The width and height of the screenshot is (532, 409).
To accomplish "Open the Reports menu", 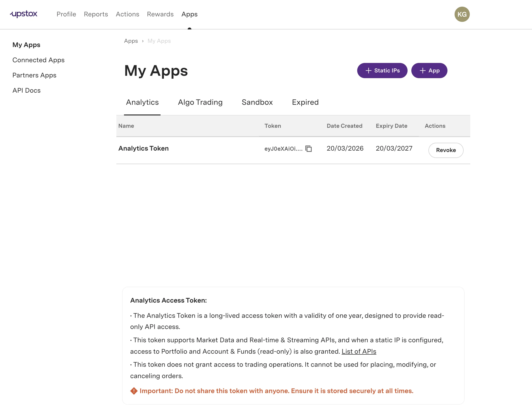I will [x=96, y=14].
